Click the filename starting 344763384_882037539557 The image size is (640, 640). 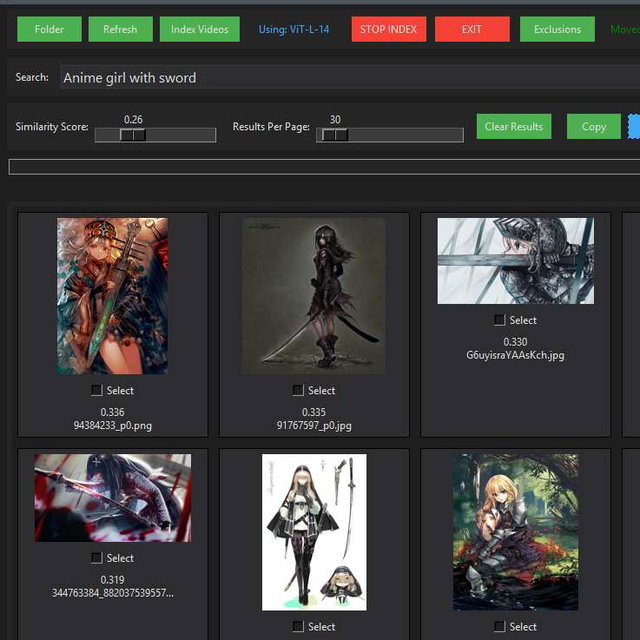pos(113,593)
